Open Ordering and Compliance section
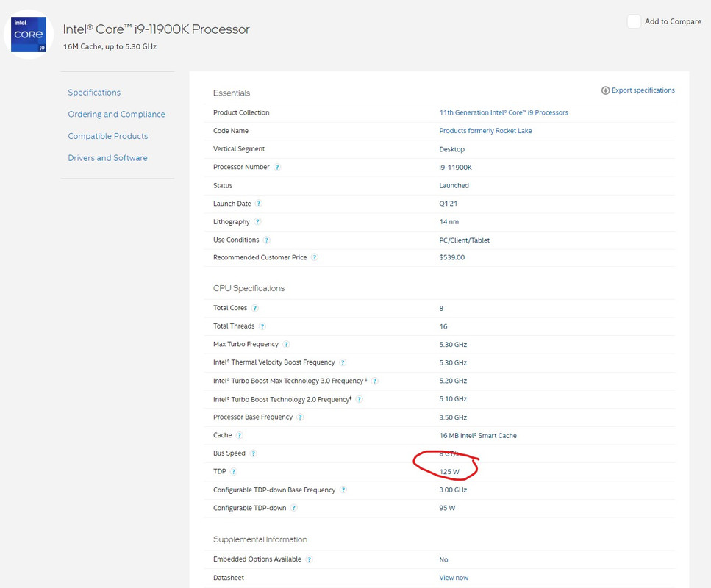 pos(116,114)
